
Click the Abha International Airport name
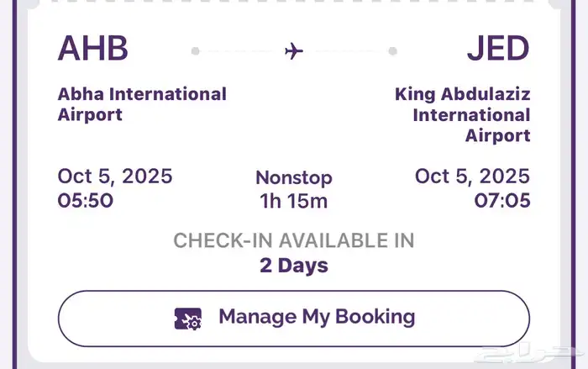click(x=142, y=104)
